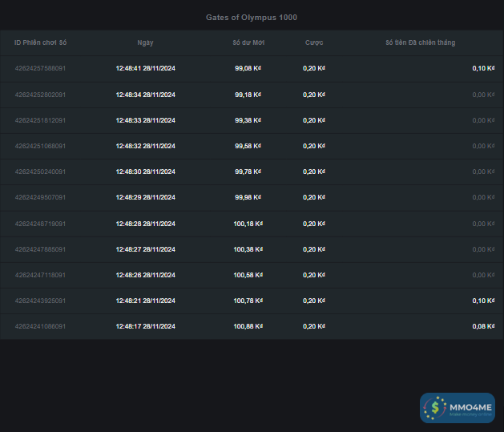Select the date 12:48:28 28/11/2024

point(146,224)
